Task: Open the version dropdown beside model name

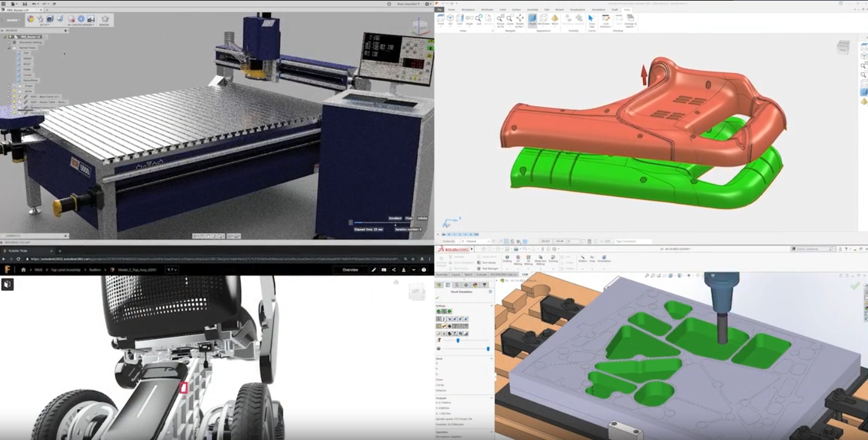Action: click(x=172, y=270)
